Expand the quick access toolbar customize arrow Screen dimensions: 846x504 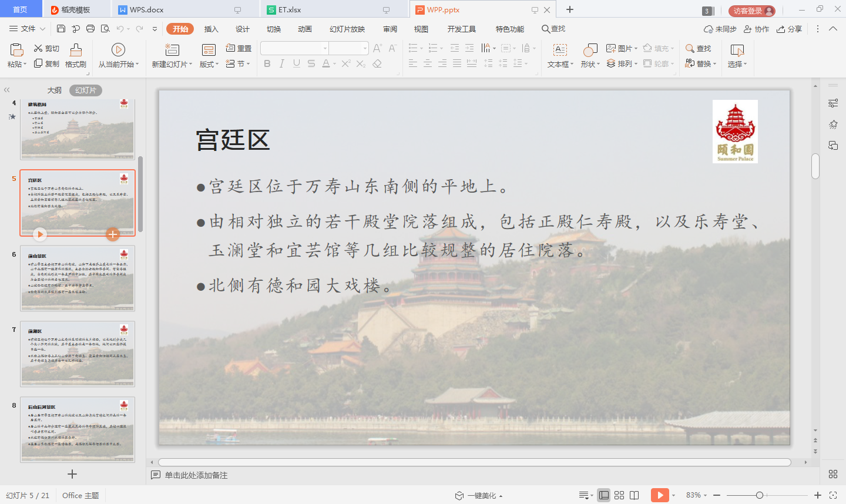point(155,29)
